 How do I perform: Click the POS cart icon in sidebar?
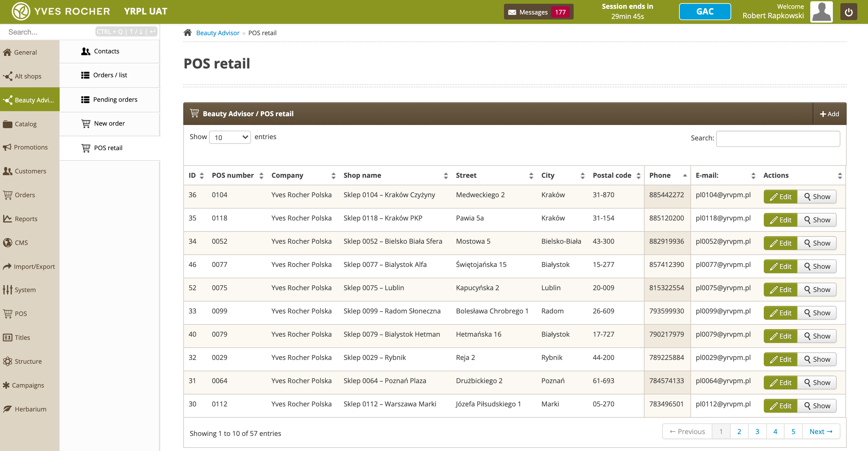[x=8, y=314]
